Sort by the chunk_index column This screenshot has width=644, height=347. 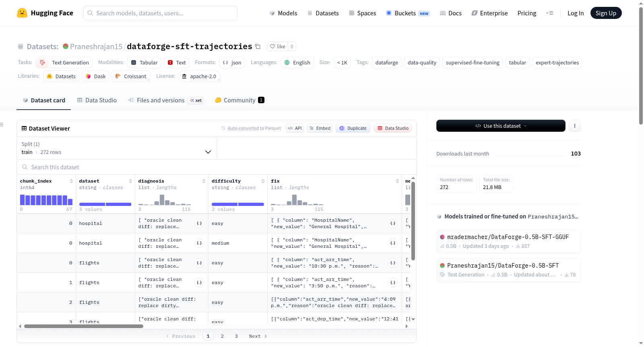(71, 181)
